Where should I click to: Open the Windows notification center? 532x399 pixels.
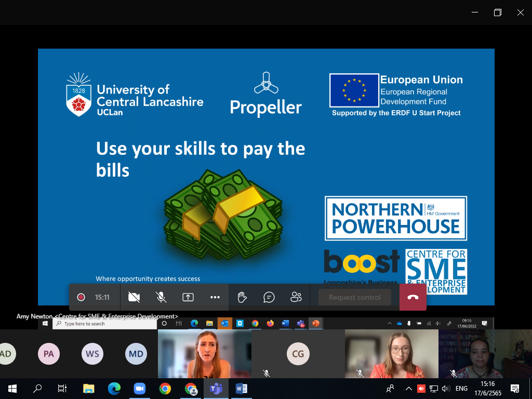[x=515, y=389]
